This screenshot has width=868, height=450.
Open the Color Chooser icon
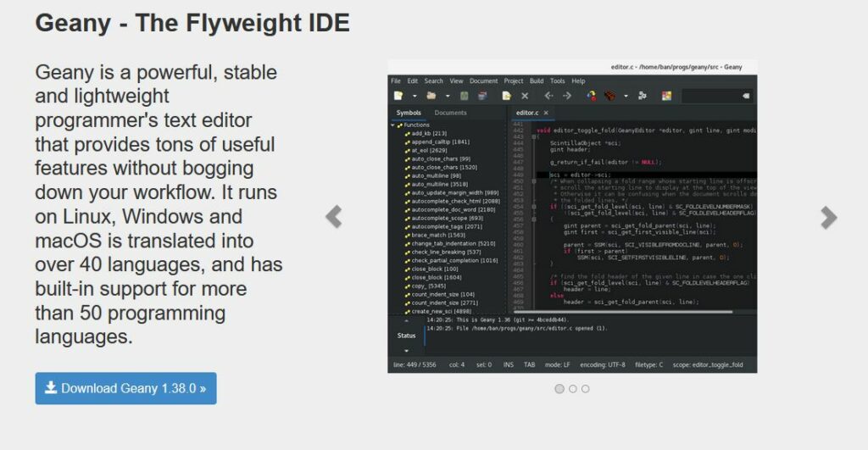(x=666, y=96)
